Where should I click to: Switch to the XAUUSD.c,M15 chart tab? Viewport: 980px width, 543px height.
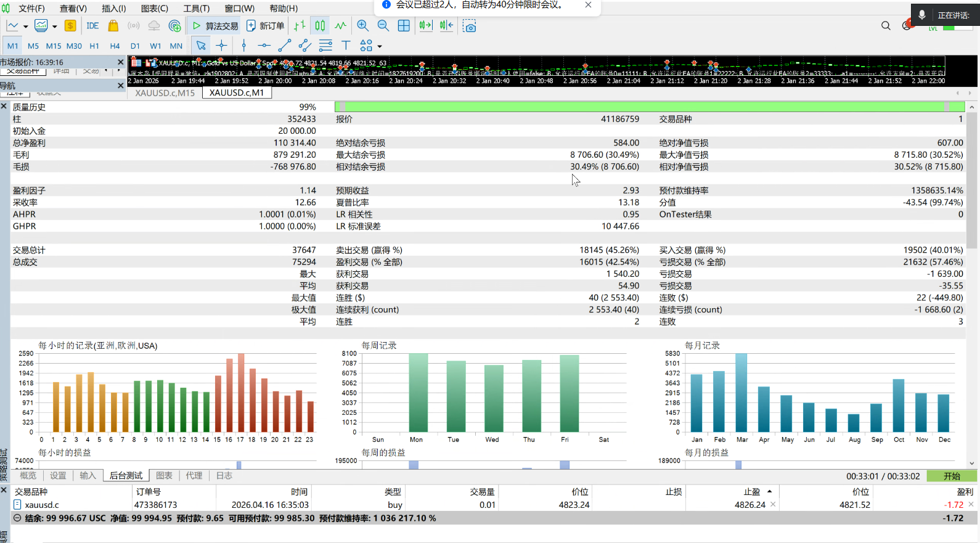(x=165, y=92)
